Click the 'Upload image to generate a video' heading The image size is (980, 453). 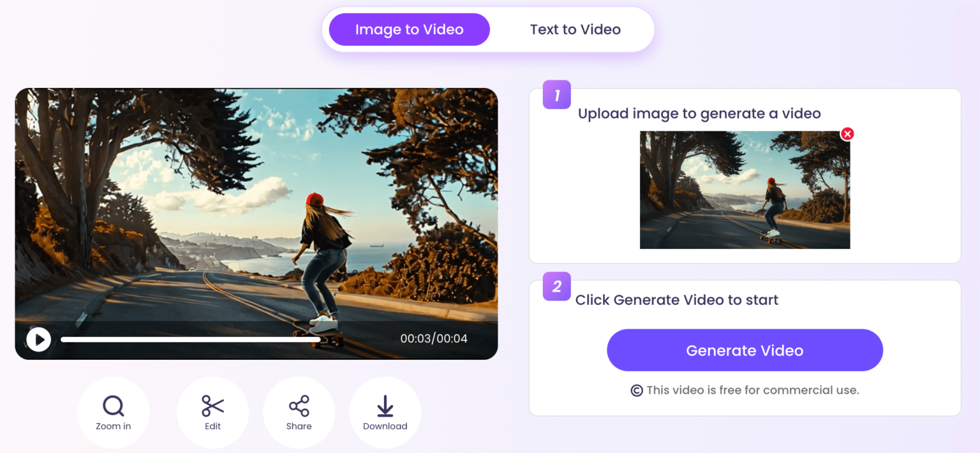click(699, 114)
